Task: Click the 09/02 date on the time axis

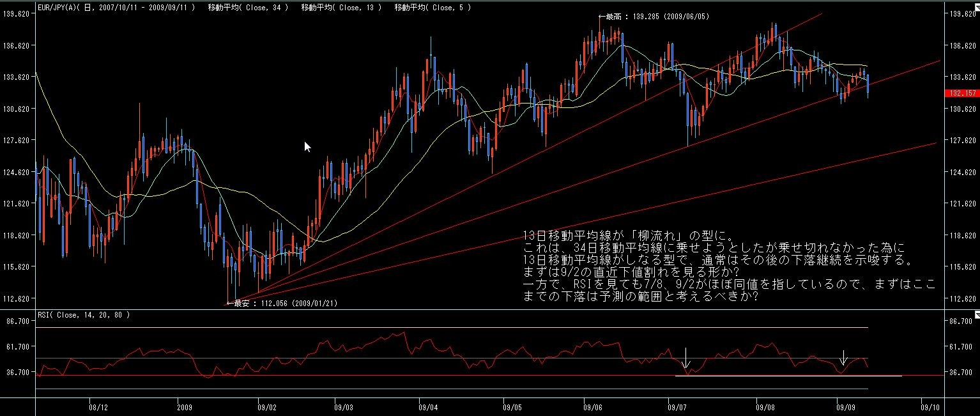Action: point(266,406)
